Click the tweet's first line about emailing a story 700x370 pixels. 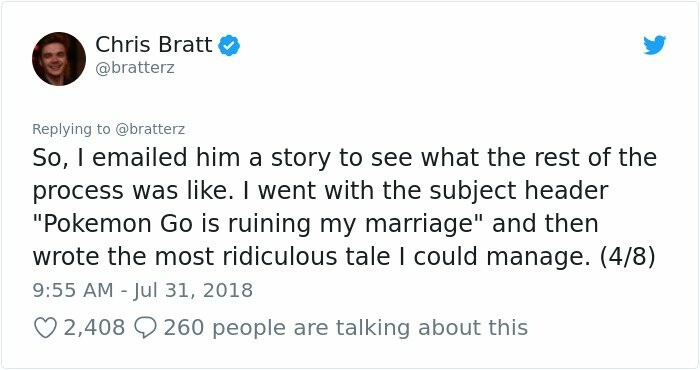pos(344,158)
